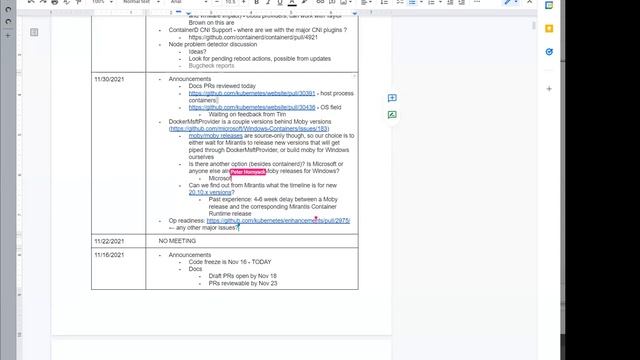The height and width of the screenshot is (360, 640).
Task: Open the text alignment dropdown
Action: click(x=366, y=2)
